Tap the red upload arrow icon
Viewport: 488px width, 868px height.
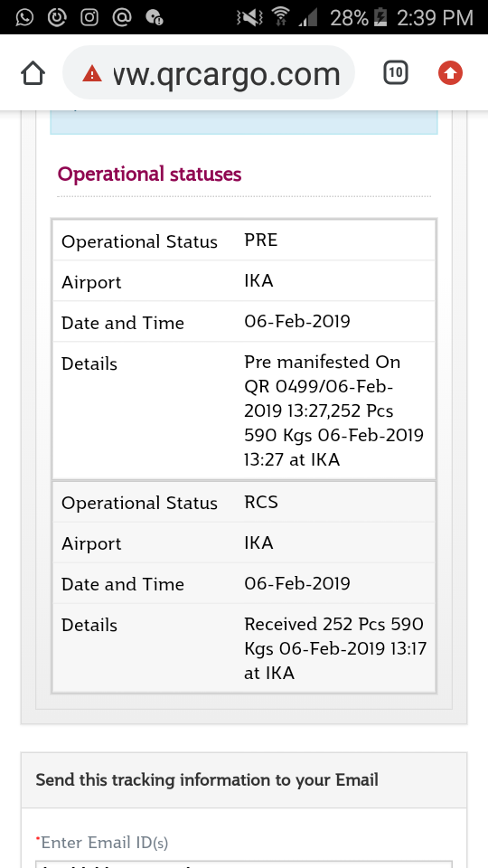(x=450, y=72)
